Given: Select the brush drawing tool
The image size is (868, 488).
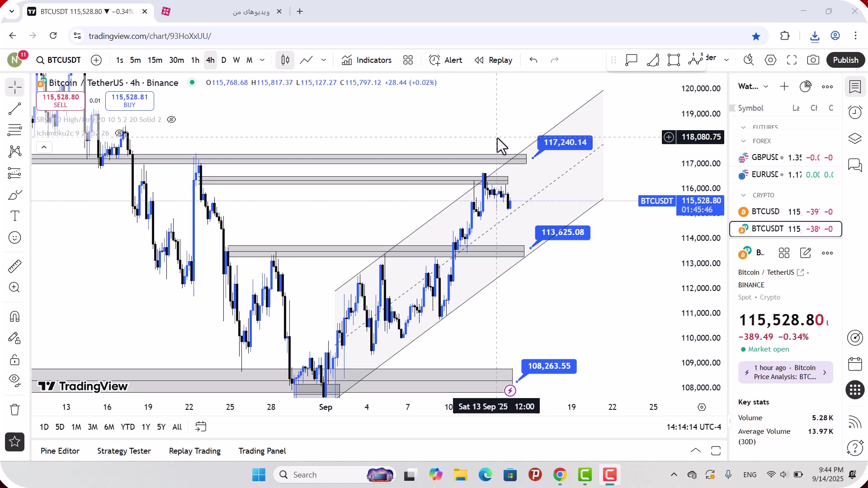Looking at the screenshot, I should pos(15,195).
